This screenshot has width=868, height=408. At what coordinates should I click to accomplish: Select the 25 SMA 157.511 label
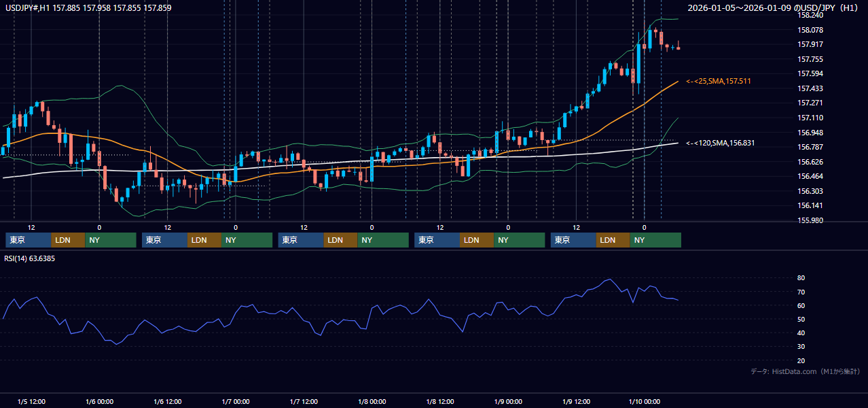coord(719,82)
